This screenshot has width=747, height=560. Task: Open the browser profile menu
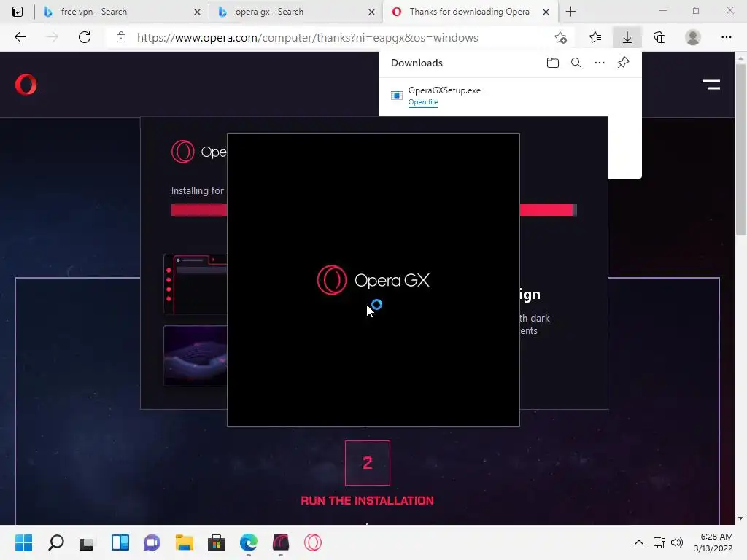pos(693,38)
